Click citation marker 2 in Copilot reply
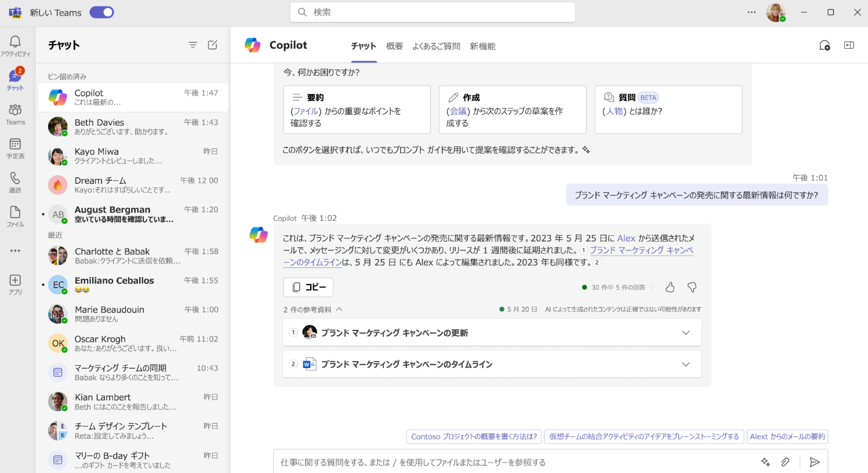Image resolution: width=868 pixels, height=473 pixels. point(597,263)
